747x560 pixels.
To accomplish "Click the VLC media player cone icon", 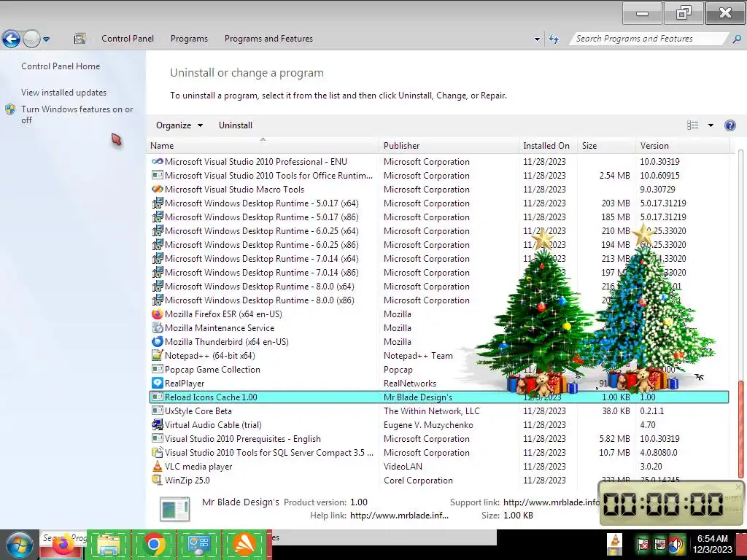I will coord(158,466).
